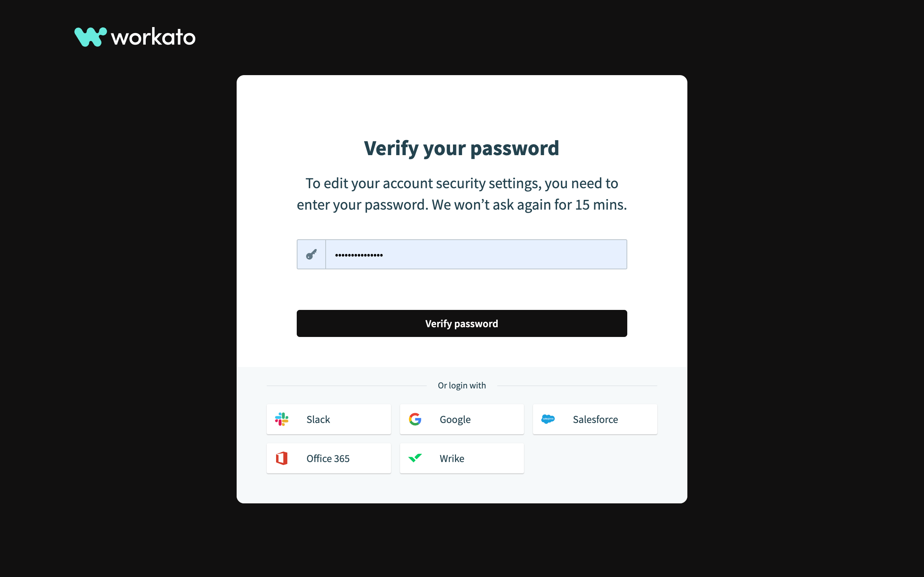Screen dimensions: 924x577
Task: Log in with Google
Action: pos(462,419)
